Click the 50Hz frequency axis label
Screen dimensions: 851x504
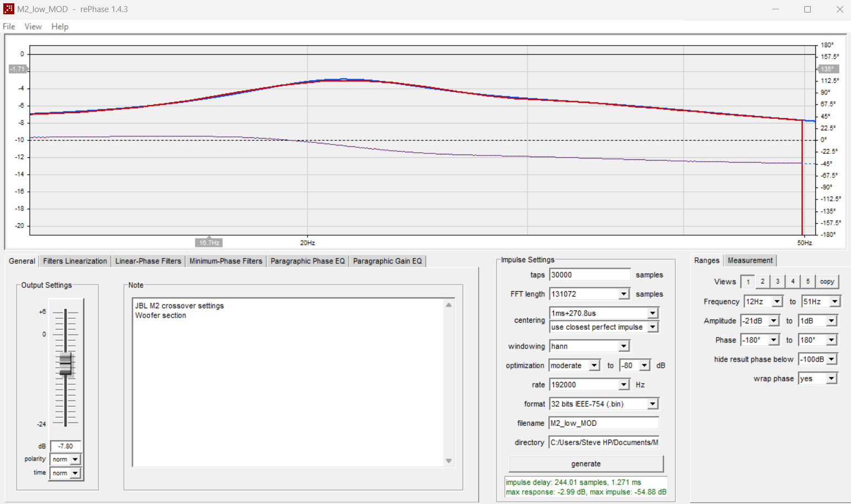point(804,243)
